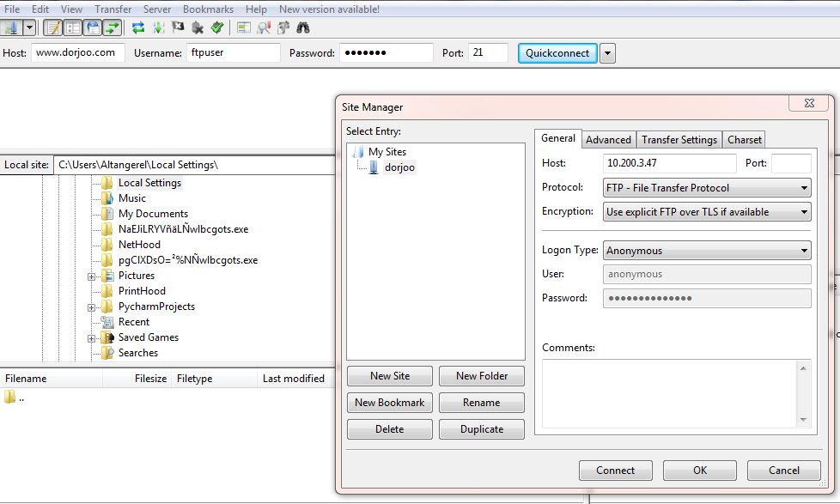The width and height of the screenshot is (840, 504).
Task: Toggle transfer queue display icon
Action: click(112, 27)
